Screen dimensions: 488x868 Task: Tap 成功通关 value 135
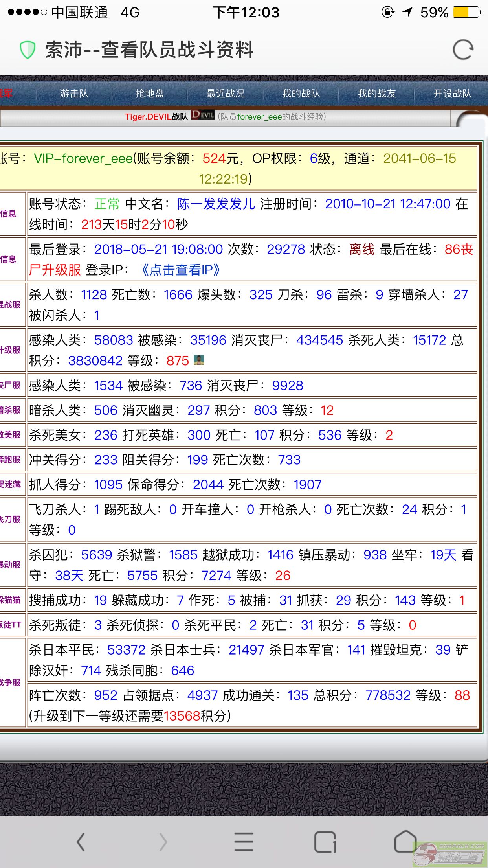click(298, 695)
